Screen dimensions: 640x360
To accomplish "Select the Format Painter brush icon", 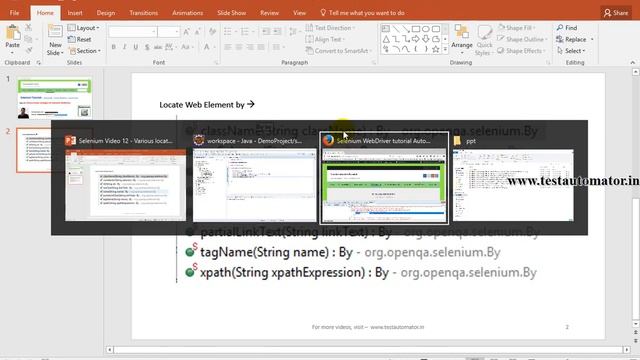I will coord(28,51).
